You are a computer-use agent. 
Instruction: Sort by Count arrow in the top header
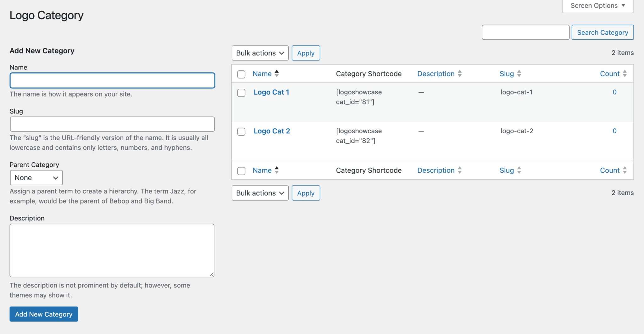pyautogui.click(x=625, y=74)
